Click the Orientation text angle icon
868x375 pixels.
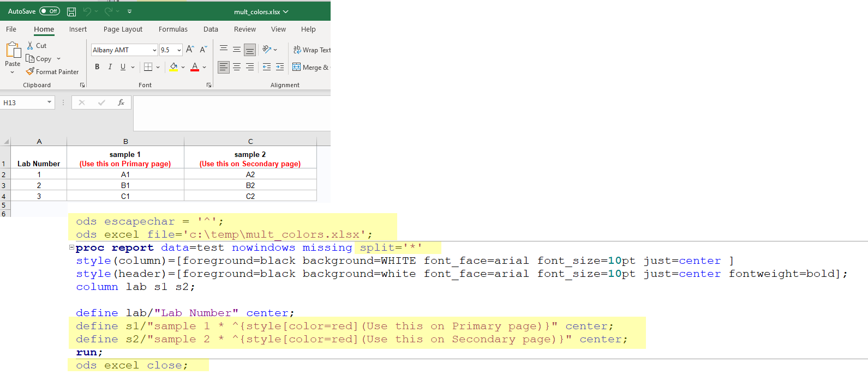(x=267, y=50)
